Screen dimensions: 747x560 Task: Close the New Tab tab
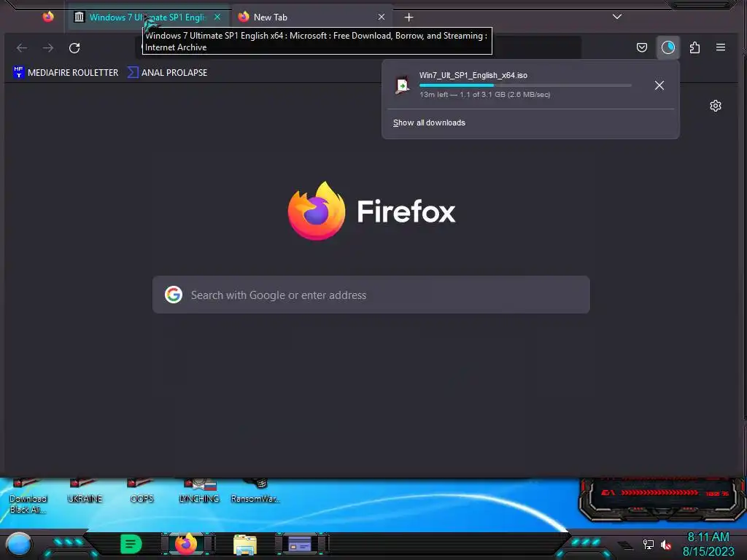coord(381,17)
